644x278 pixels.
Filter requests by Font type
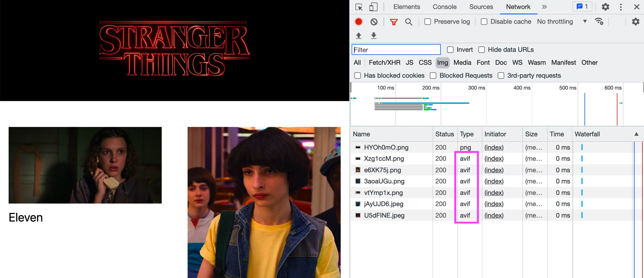pos(483,62)
